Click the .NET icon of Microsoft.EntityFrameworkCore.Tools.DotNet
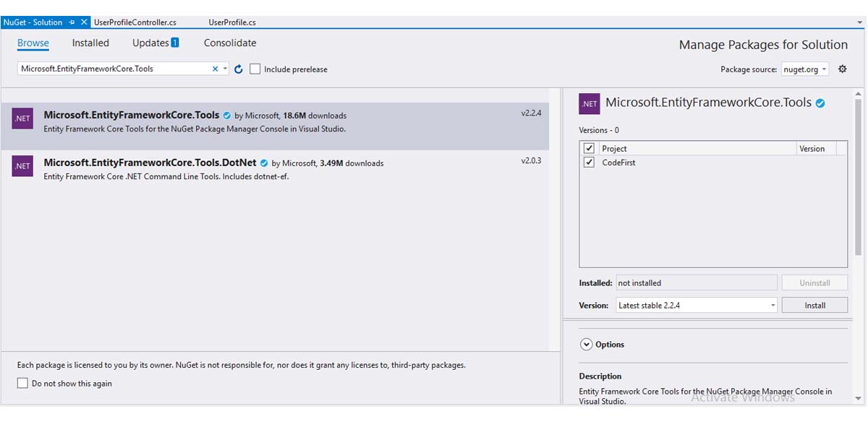 (x=22, y=166)
